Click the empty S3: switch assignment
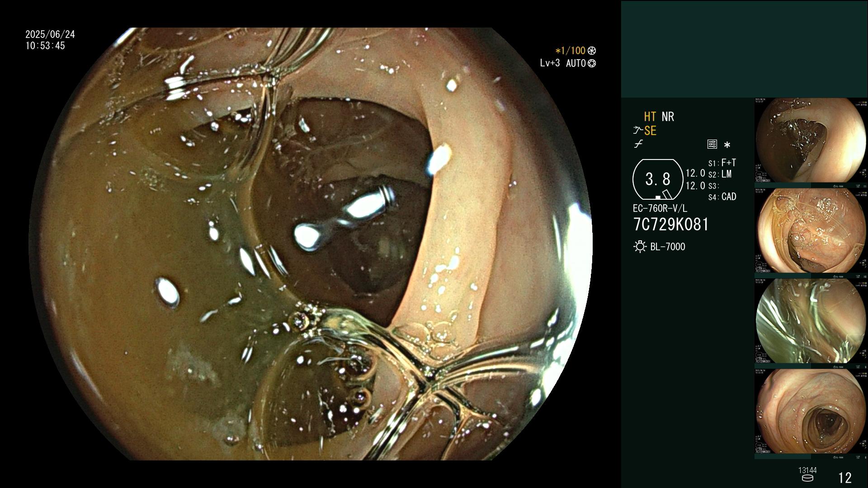The image size is (868, 488). pos(713,186)
